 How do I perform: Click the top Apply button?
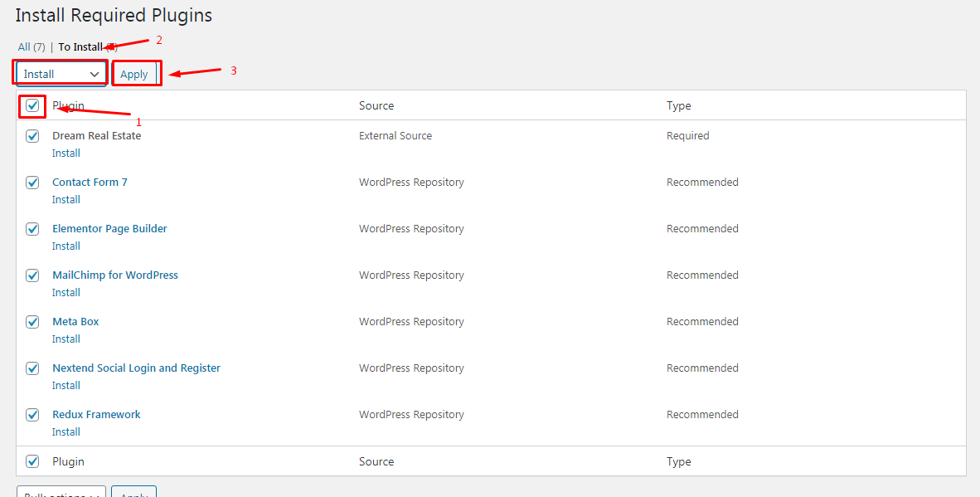(x=133, y=74)
